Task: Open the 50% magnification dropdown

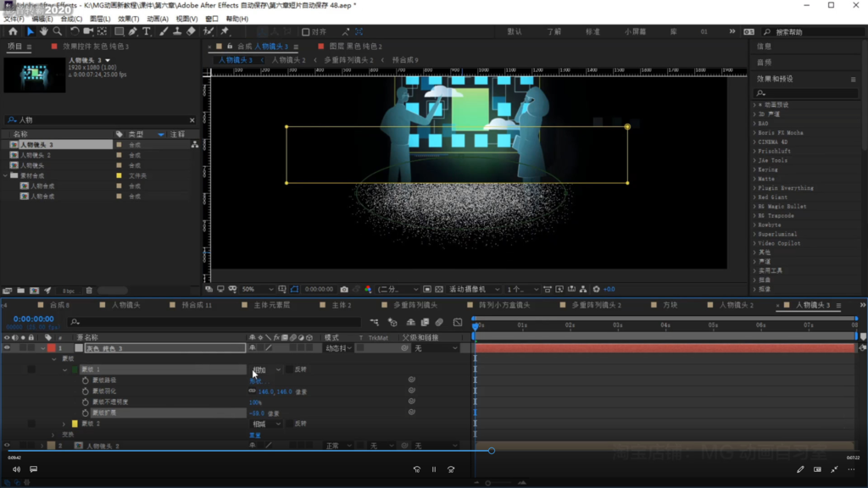Action: coord(257,289)
